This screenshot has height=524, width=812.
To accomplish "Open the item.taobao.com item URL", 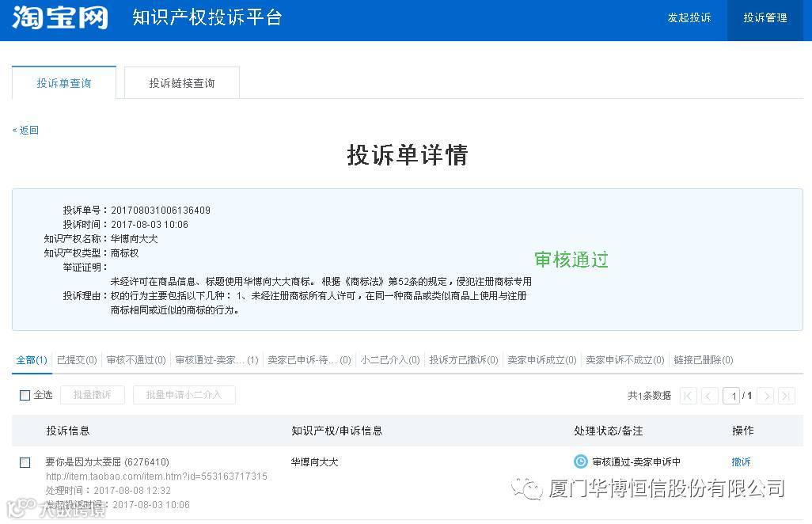I will tap(157, 476).
